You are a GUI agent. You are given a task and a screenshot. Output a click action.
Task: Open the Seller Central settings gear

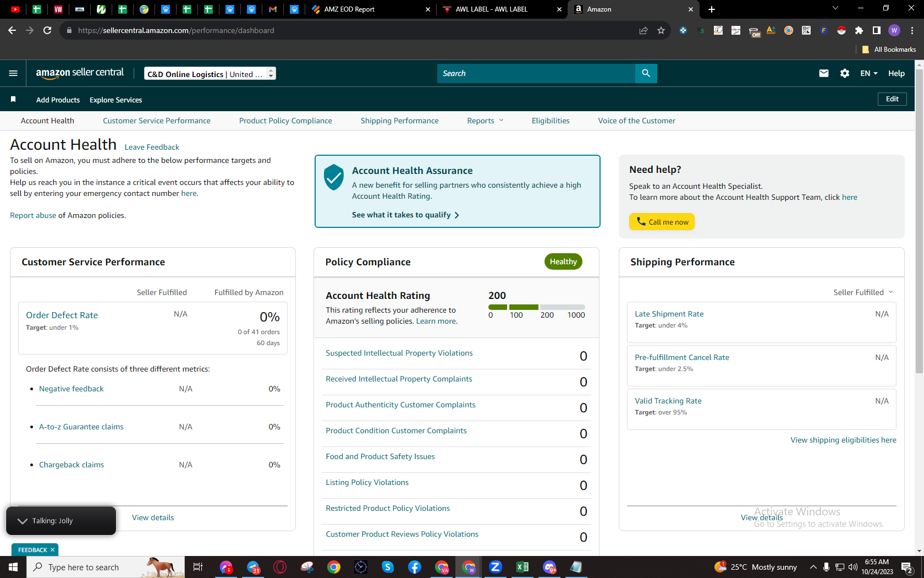click(845, 73)
